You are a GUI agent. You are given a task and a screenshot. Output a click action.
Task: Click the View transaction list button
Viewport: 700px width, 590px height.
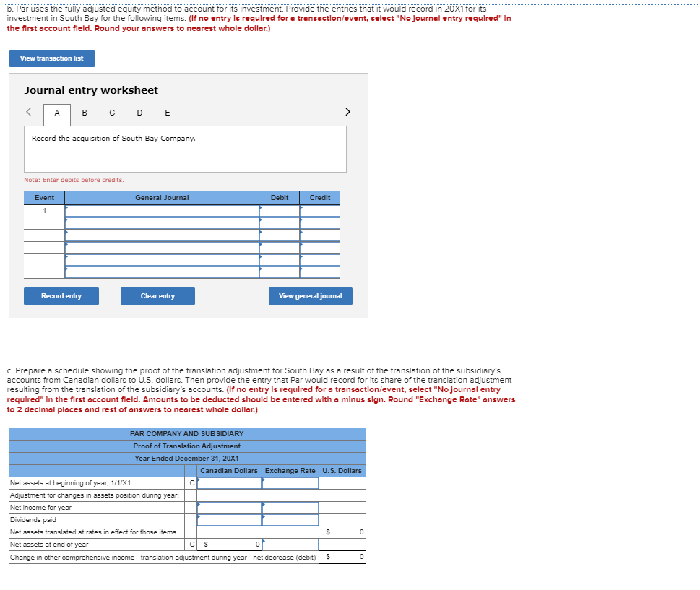coord(52,58)
